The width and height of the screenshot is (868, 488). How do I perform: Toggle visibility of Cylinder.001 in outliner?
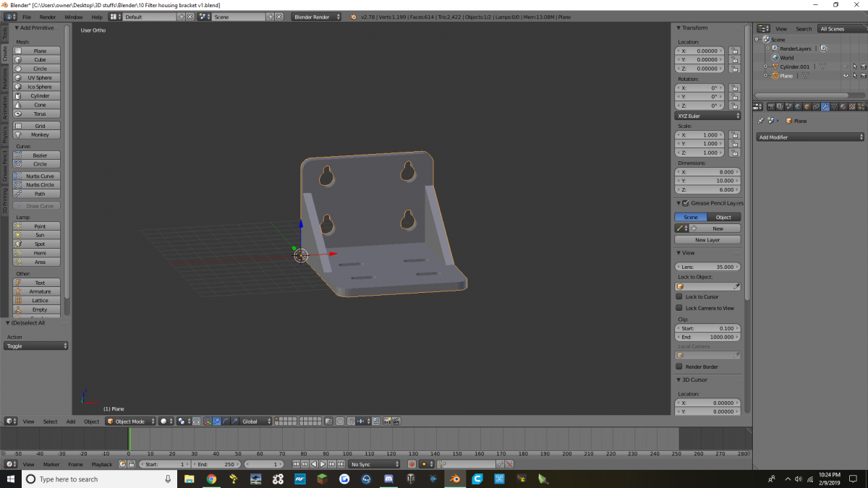point(846,67)
